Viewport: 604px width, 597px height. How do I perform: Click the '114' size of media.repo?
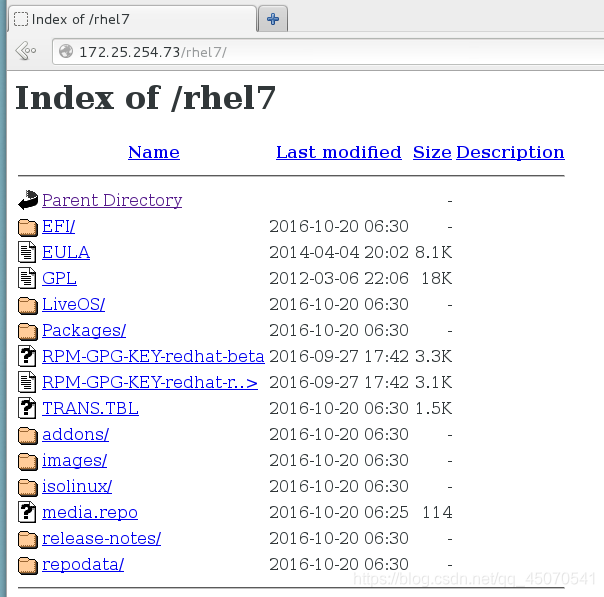coord(437,512)
